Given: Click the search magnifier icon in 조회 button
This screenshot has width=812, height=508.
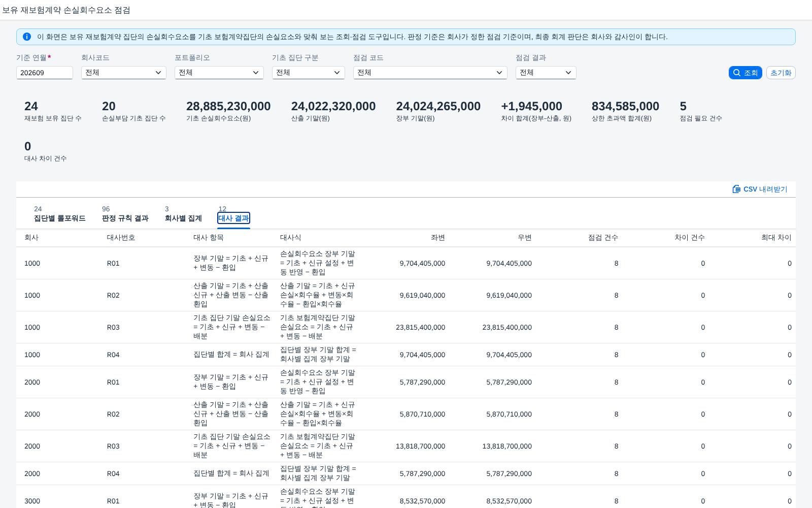Looking at the screenshot, I should [737, 73].
